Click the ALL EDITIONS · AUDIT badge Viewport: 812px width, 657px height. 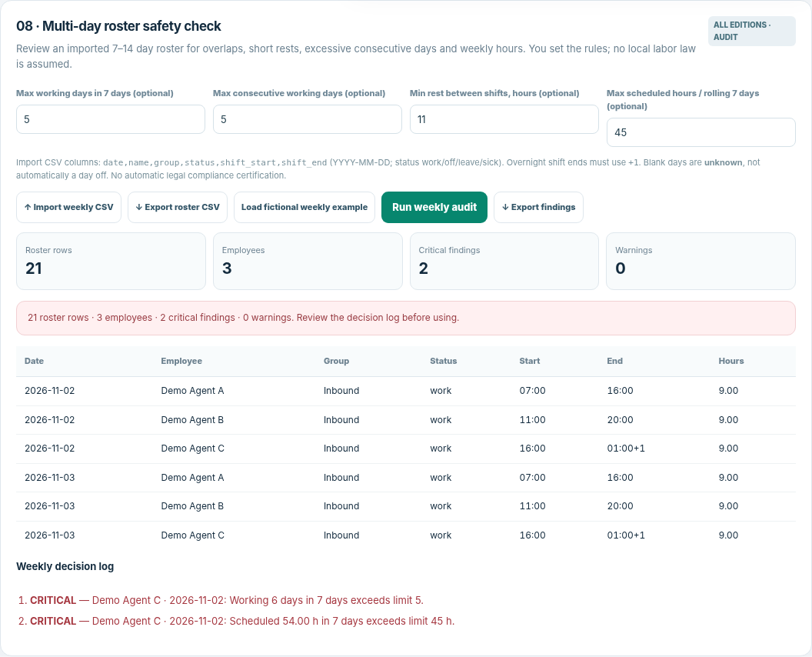click(751, 31)
